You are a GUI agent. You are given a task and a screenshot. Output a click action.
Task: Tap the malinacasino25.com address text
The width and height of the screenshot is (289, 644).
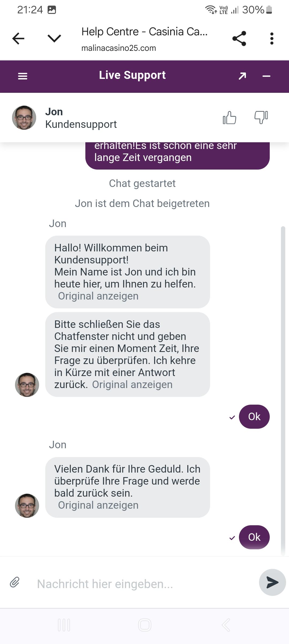coord(119,48)
